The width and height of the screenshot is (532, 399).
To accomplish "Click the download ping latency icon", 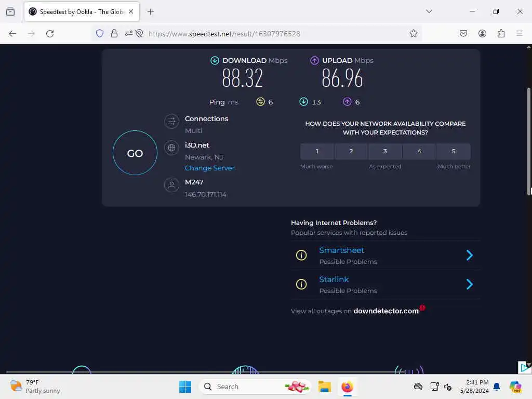I will 303,102.
